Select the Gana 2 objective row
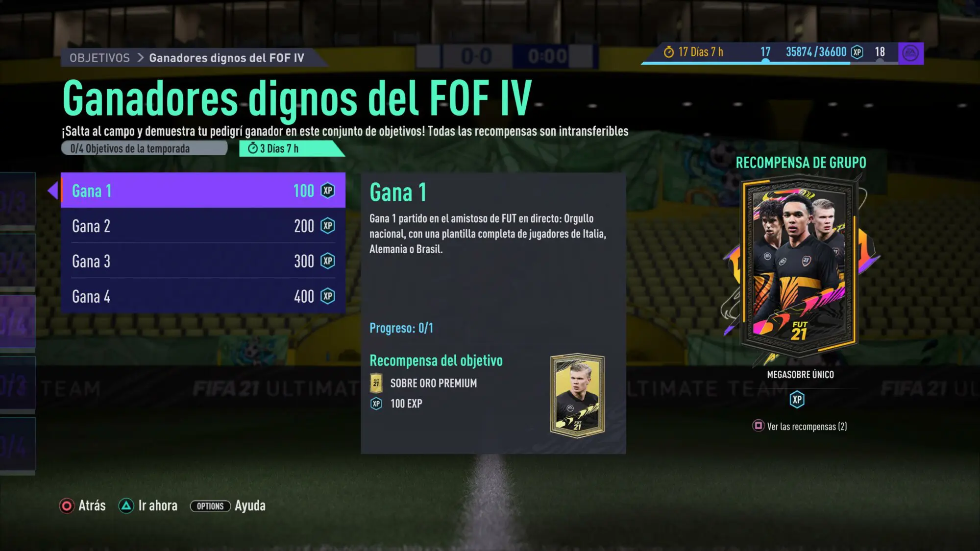 (x=203, y=226)
